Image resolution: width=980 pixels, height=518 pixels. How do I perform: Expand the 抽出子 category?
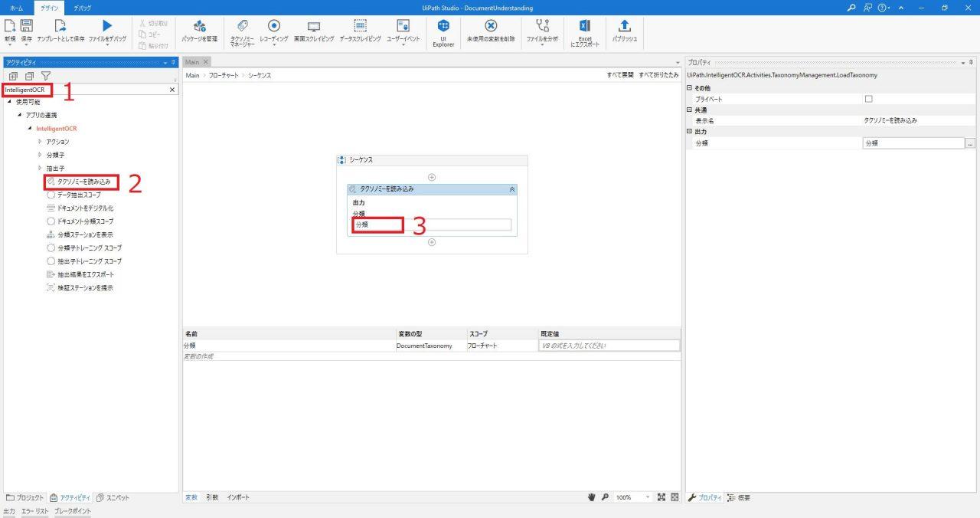(x=40, y=168)
